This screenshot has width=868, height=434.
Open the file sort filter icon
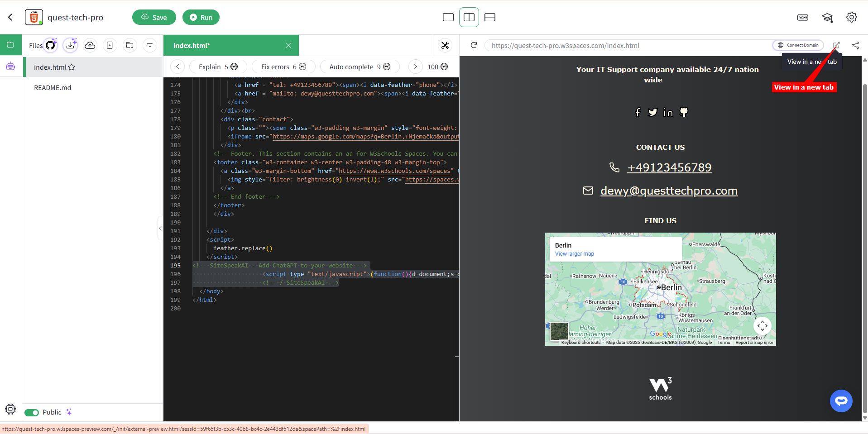[x=150, y=45]
